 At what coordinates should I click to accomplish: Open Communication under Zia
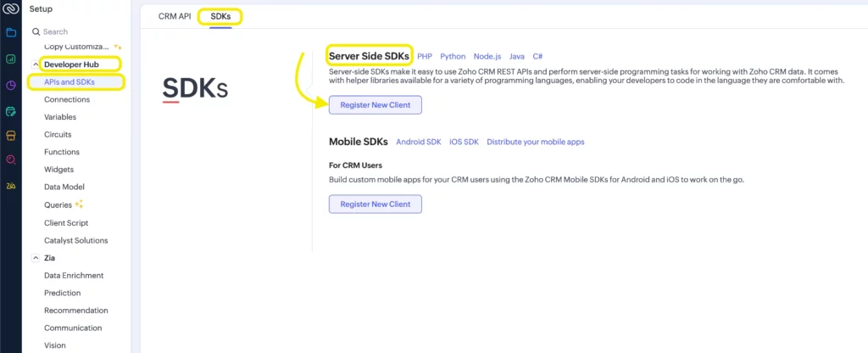[73, 328]
